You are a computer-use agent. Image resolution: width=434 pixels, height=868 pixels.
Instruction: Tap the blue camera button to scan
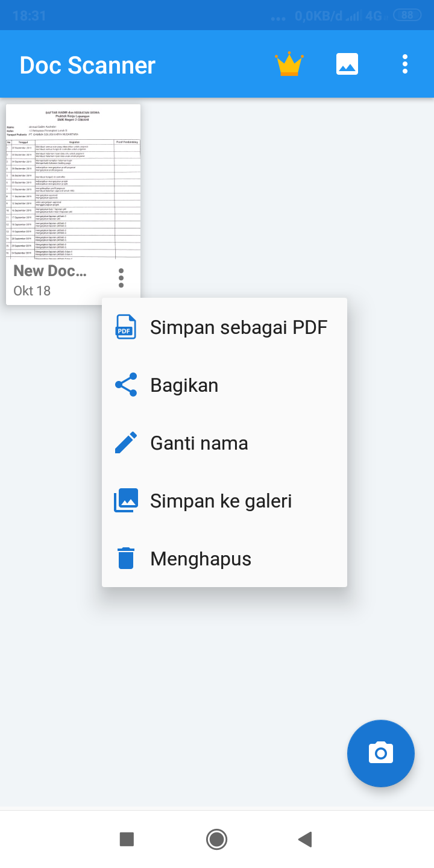380,753
